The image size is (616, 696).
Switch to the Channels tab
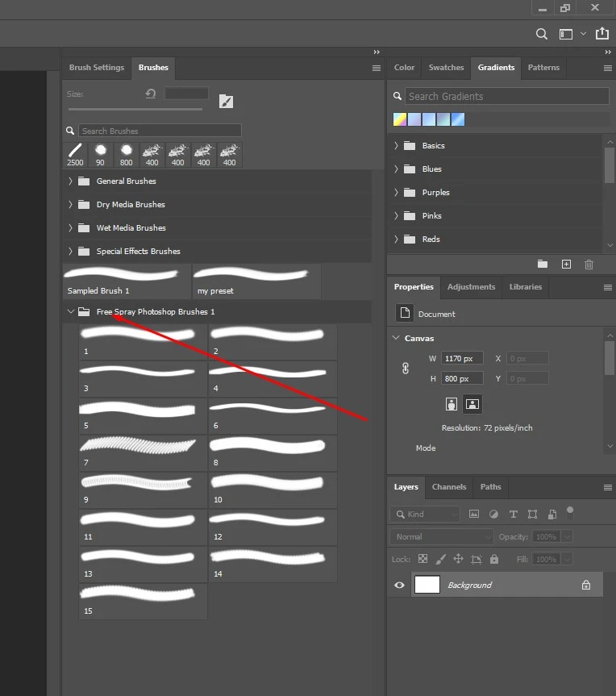449,487
